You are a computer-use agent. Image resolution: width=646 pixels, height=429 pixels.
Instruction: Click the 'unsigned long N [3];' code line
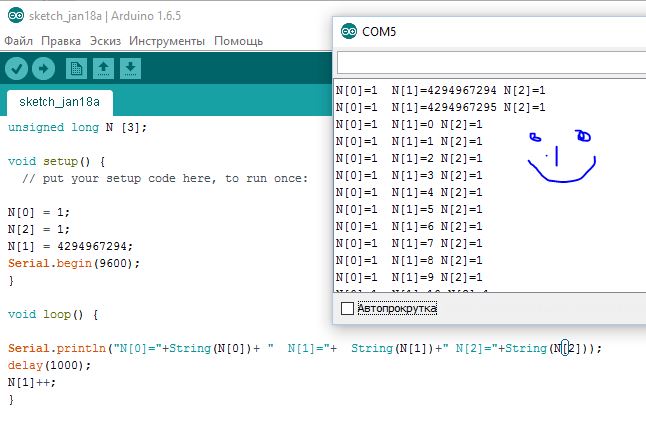77,127
